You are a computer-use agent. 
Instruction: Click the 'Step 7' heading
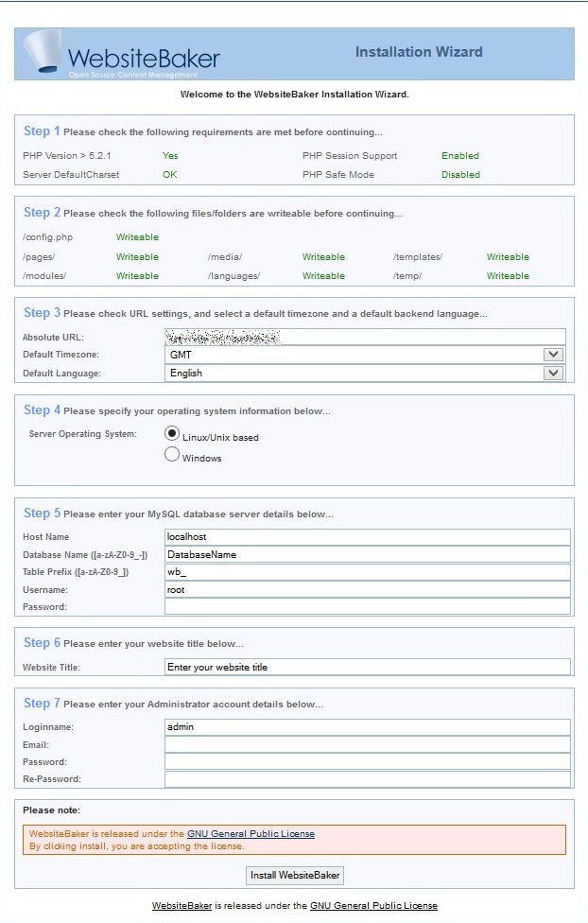[42, 704]
